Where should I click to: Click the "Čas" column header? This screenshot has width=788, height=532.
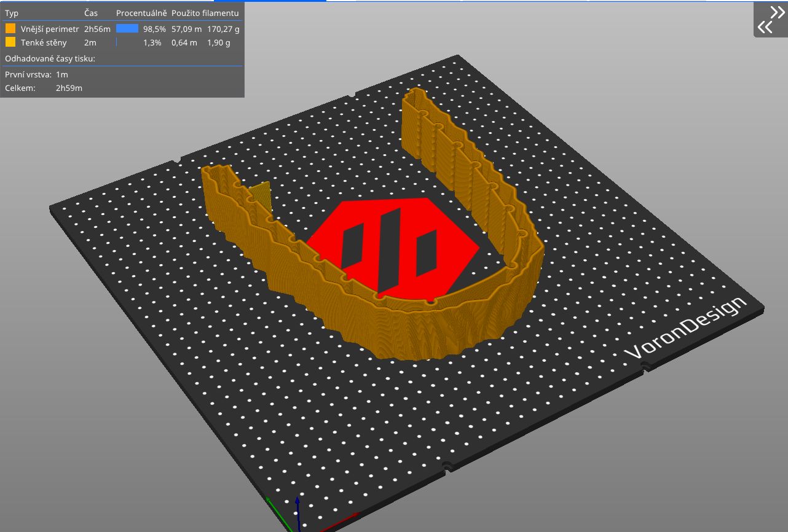tap(91, 13)
